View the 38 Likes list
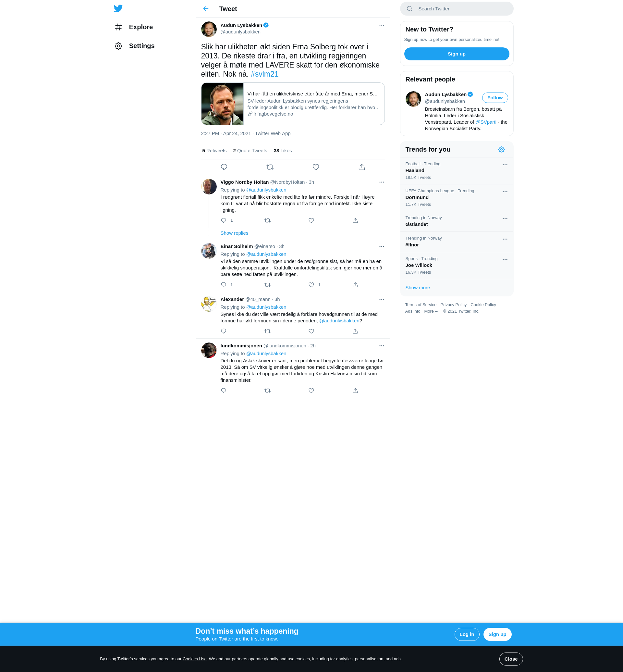623x672 pixels. (x=283, y=151)
